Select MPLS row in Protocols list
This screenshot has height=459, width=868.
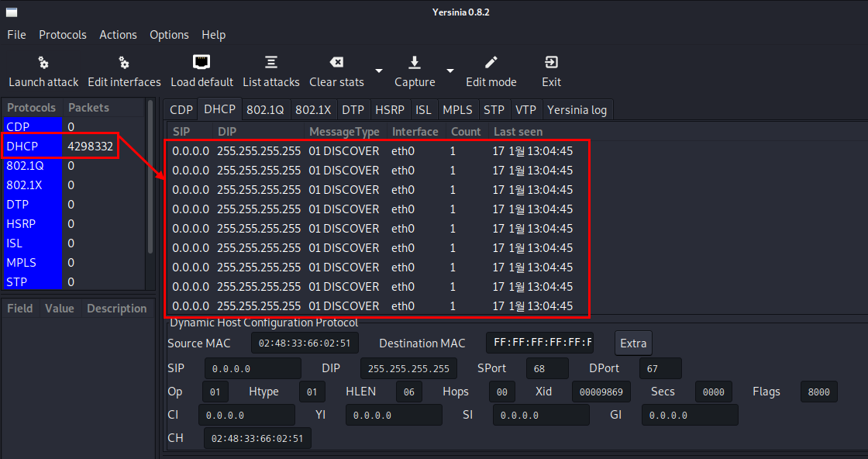74,262
